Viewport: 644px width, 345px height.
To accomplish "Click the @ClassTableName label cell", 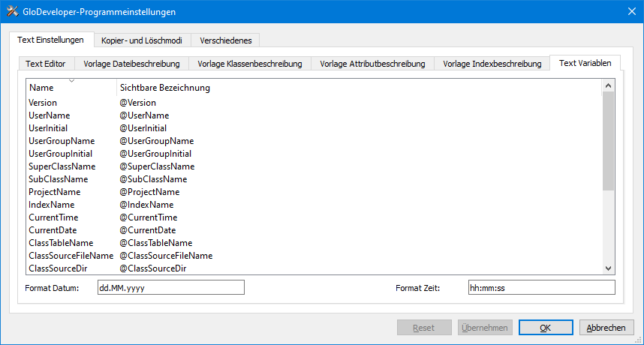I will [x=155, y=242].
